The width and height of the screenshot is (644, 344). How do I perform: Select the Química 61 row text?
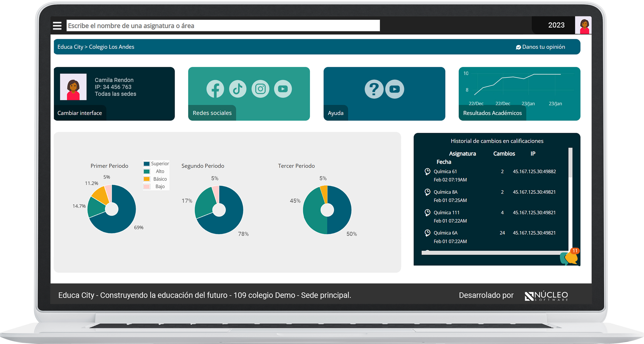click(x=445, y=171)
